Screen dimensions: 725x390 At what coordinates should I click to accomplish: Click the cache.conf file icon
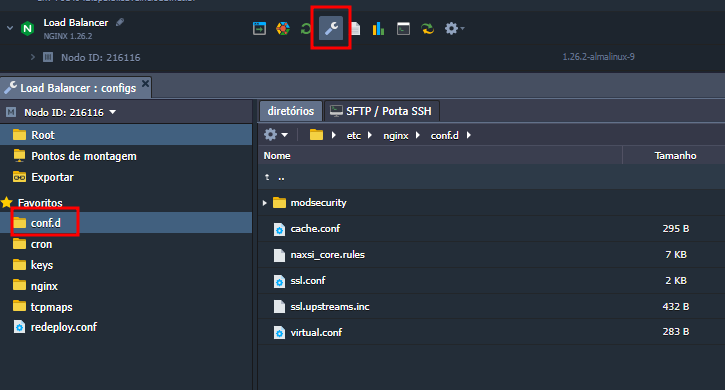pos(279,229)
